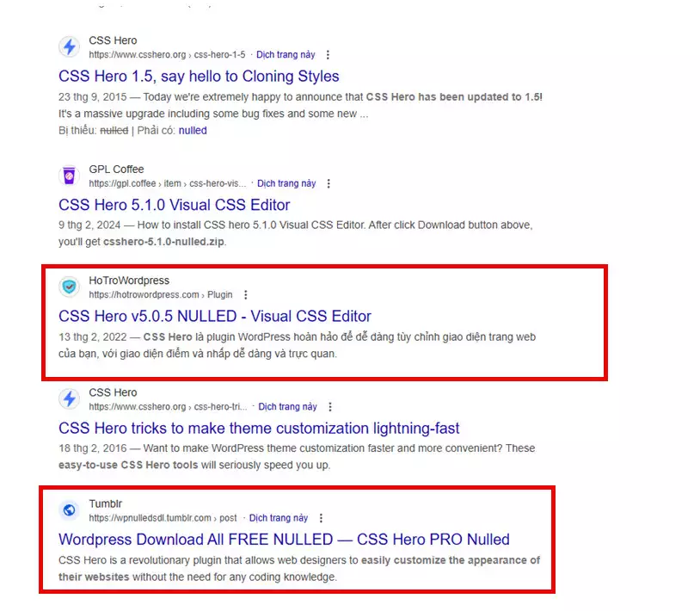The width and height of the screenshot is (700, 611).
Task: Open the three-dot menu for the hotrowordpress.com result
Action: point(246,295)
